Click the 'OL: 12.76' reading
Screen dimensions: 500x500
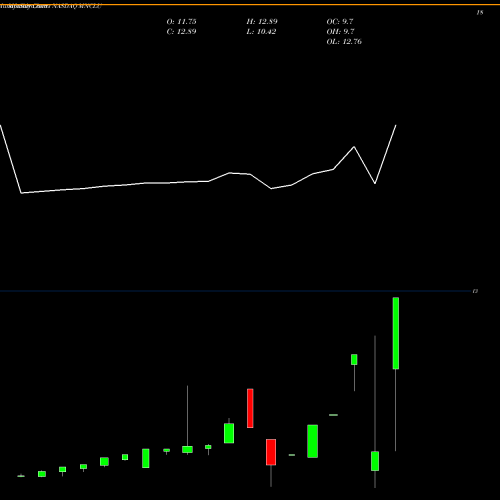pyautogui.click(x=344, y=42)
